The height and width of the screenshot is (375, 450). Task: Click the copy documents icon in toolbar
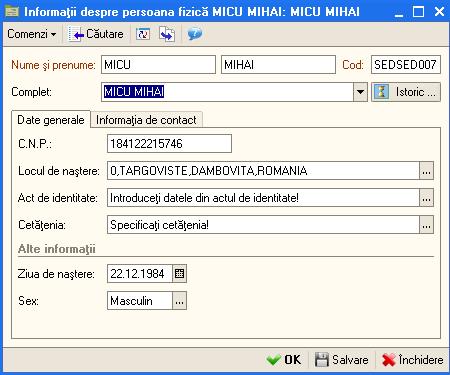pyautogui.click(x=167, y=34)
